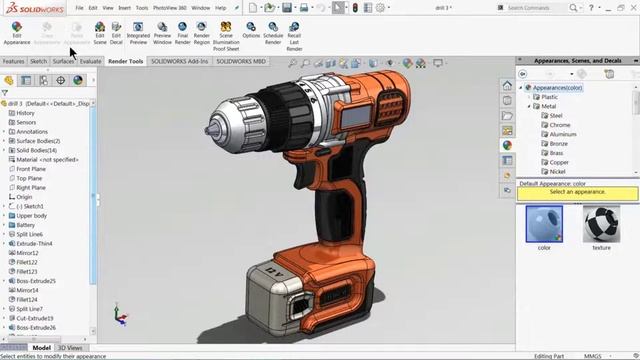Expand Solid Bodies(14) in feature tree
Image resolution: width=640 pixels, height=360 pixels.
pos(4,151)
